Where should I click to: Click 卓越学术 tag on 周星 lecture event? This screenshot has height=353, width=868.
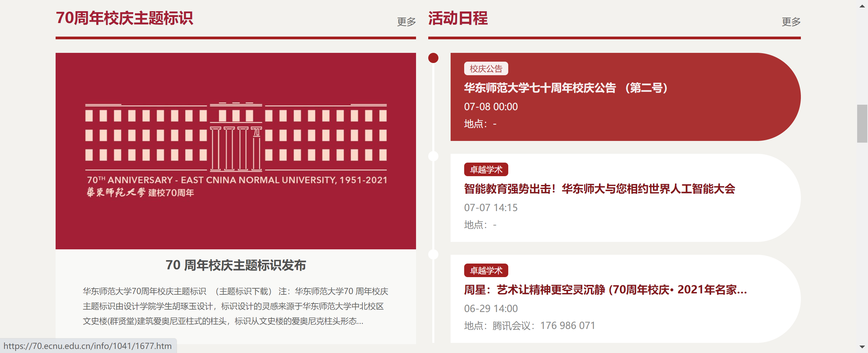click(x=486, y=271)
